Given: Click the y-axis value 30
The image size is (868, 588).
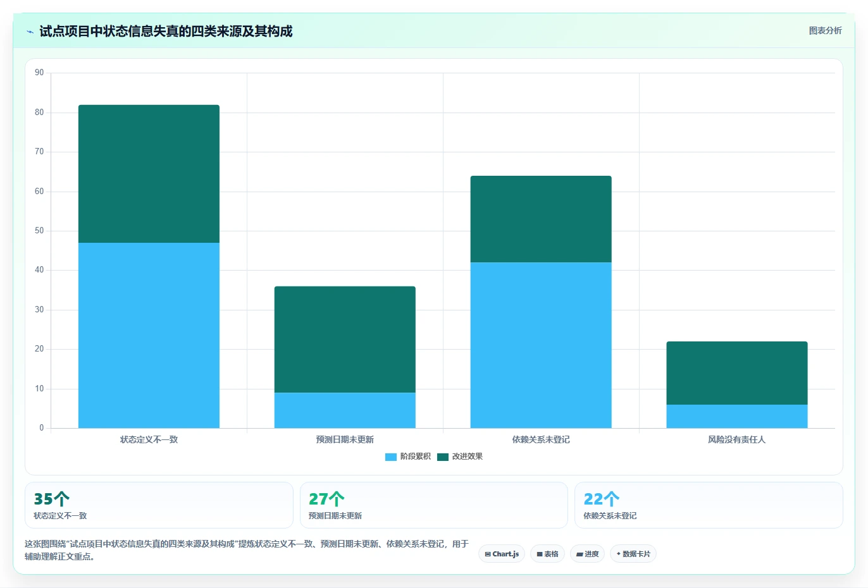Looking at the screenshot, I should (39, 310).
